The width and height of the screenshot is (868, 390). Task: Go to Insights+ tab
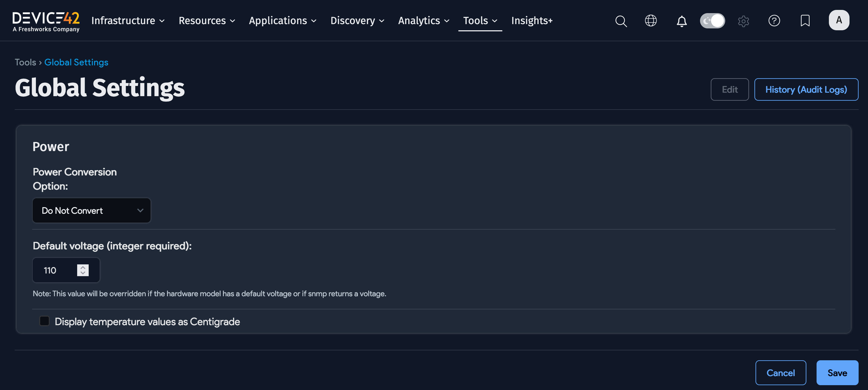tap(532, 21)
